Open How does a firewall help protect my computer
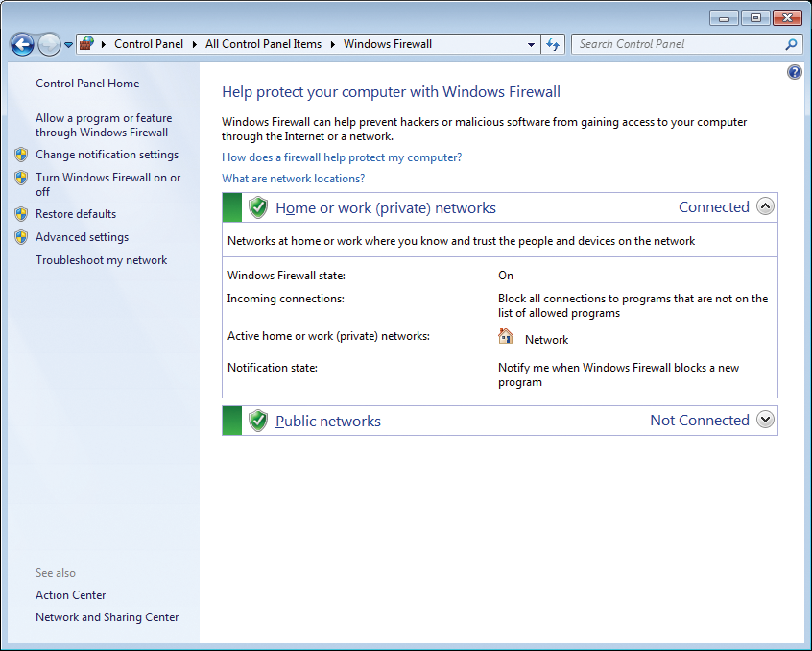This screenshot has height=651, width=812. click(339, 157)
